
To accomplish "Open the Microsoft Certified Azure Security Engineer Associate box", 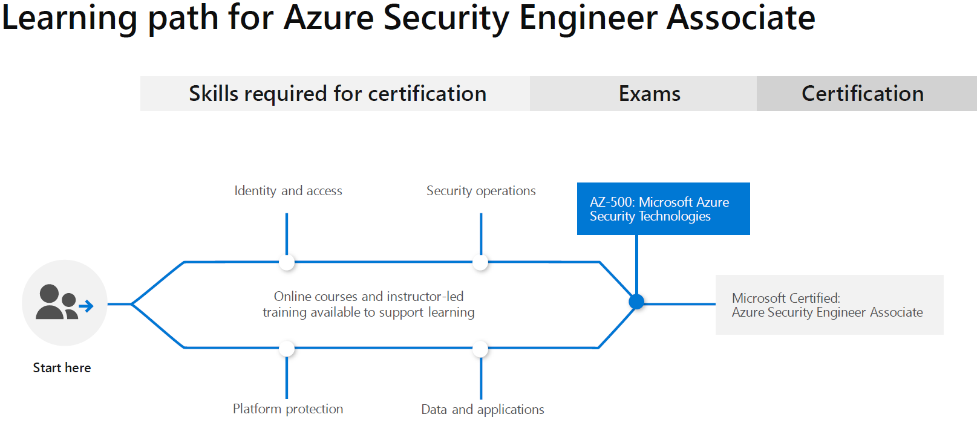I will point(829,305).
